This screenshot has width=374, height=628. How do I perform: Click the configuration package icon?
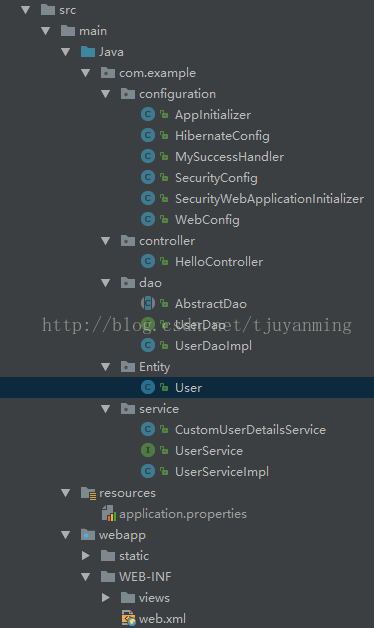(128, 94)
